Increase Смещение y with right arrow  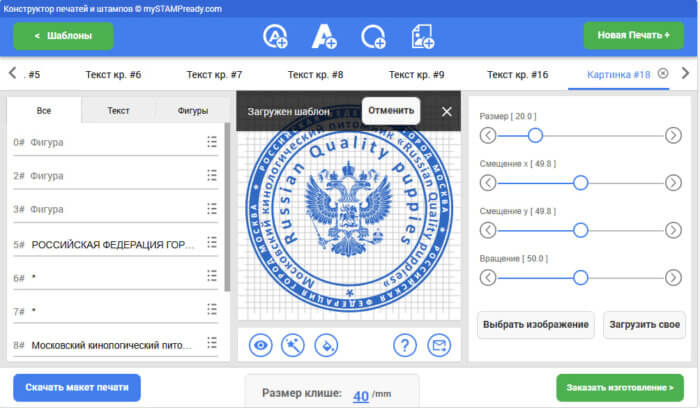click(x=673, y=230)
